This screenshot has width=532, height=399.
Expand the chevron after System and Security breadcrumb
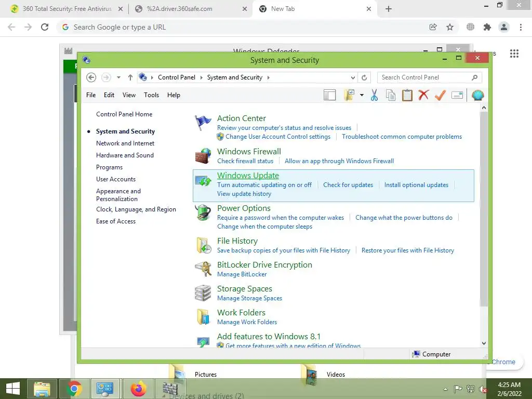[x=268, y=77]
